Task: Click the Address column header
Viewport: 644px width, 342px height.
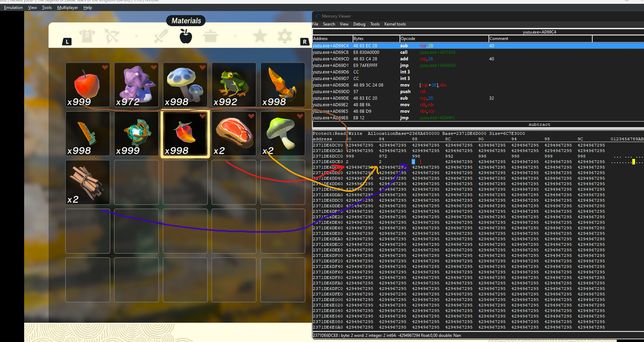Action: (332, 39)
